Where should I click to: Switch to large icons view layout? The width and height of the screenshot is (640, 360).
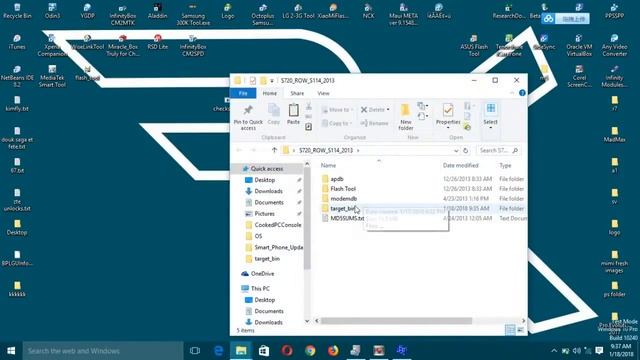520,330
